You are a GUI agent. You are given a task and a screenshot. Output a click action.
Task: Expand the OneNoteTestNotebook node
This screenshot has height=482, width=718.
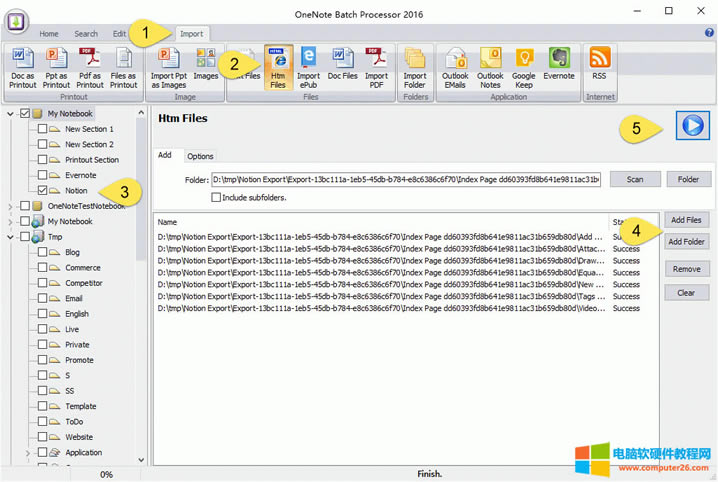pos(11,206)
